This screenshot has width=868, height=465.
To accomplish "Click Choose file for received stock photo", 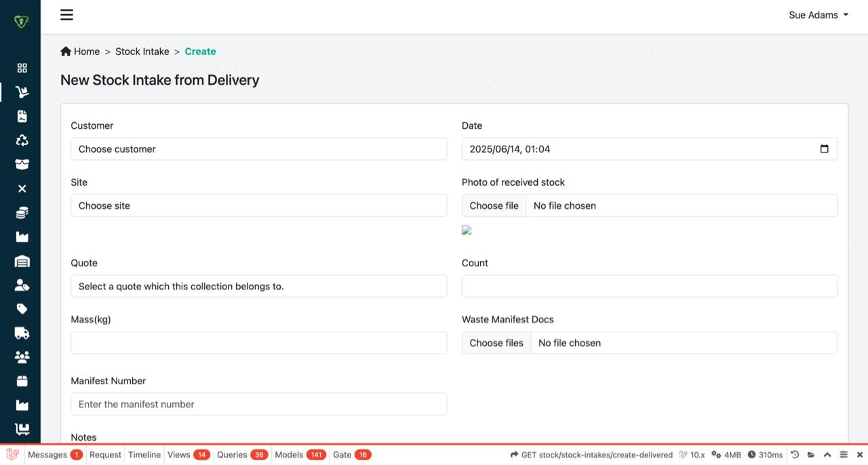I will pos(494,206).
